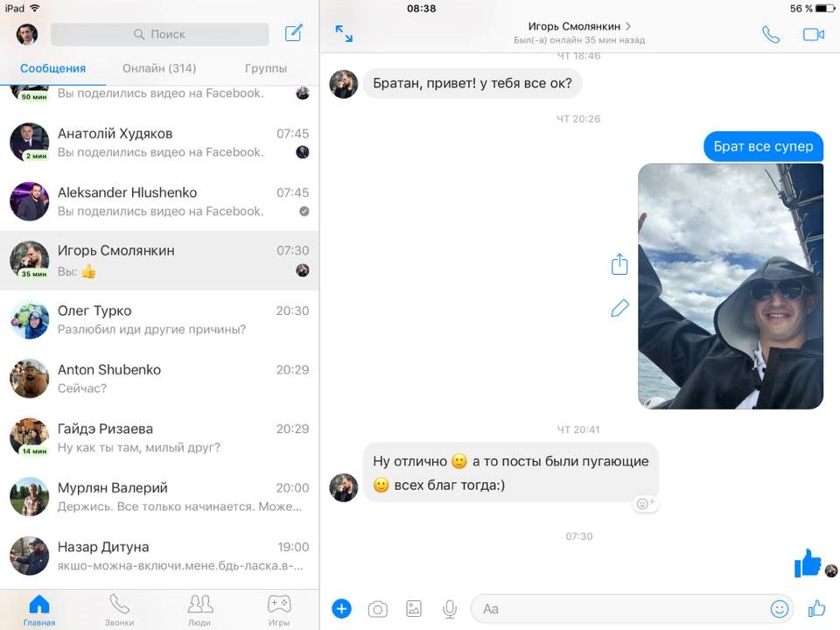This screenshot has width=840, height=630.
Task: Expand the chat to full screen
Action: tap(344, 34)
